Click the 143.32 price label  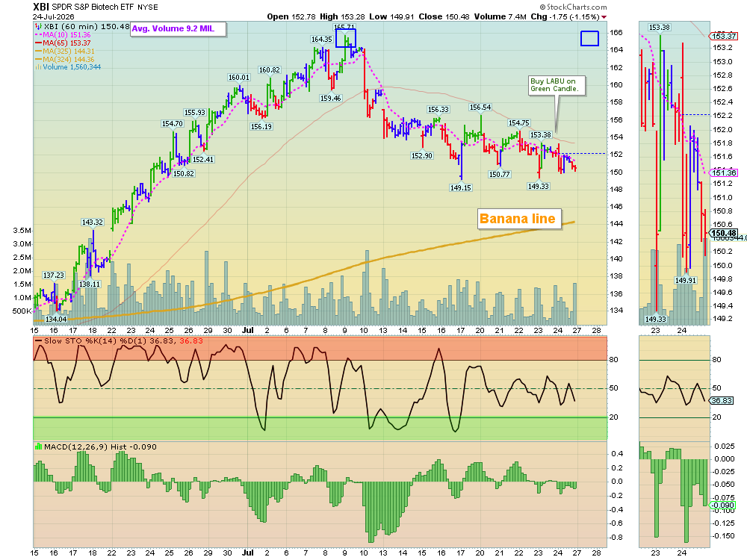(x=93, y=222)
